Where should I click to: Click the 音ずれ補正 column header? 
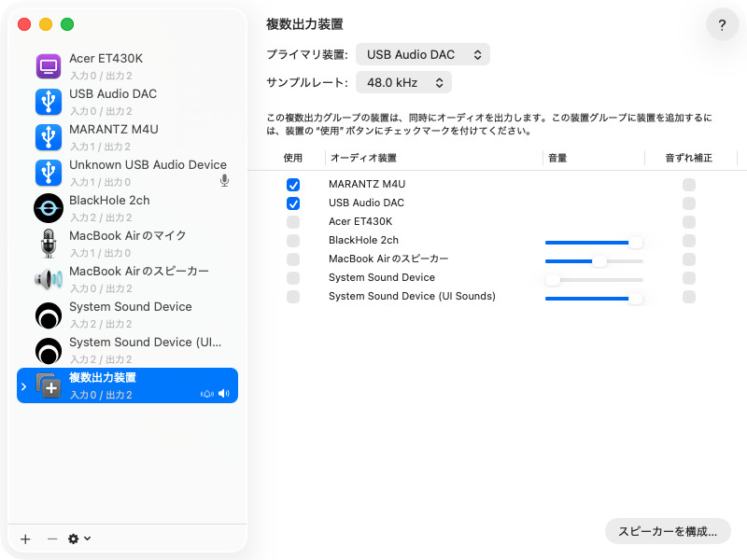pos(688,159)
